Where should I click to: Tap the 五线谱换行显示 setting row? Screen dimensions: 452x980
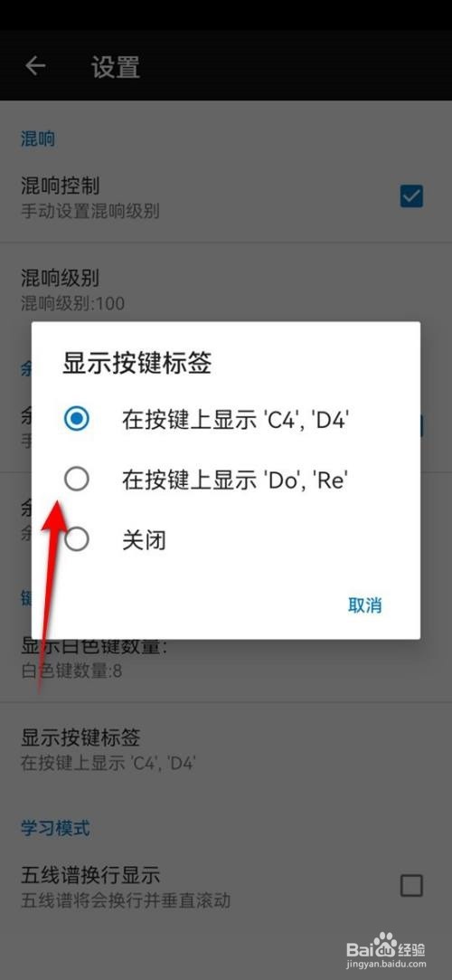226,886
